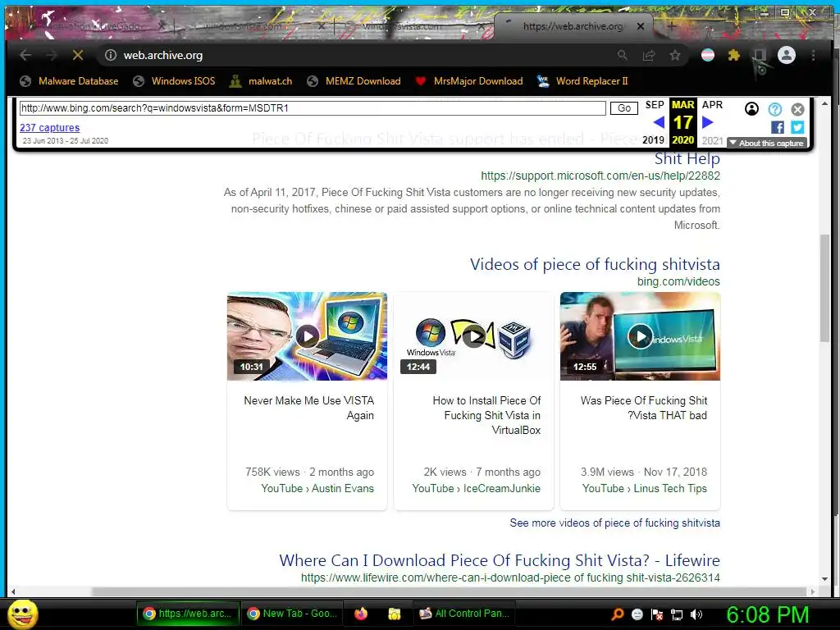Open the 'Vista THAT bad' video title
Viewport: 840px width, 630px height.
click(x=643, y=408)
